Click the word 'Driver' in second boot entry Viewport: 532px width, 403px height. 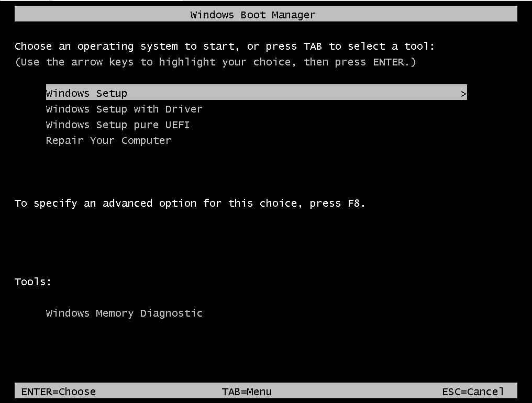pyautogui.click(x=184, y=109)
